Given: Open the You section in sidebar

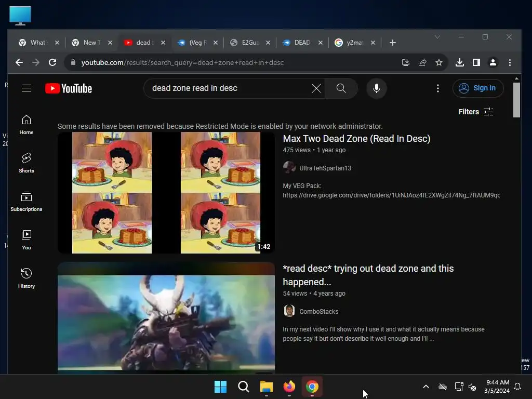Looking at the screenshot, I should coord(26,240).
